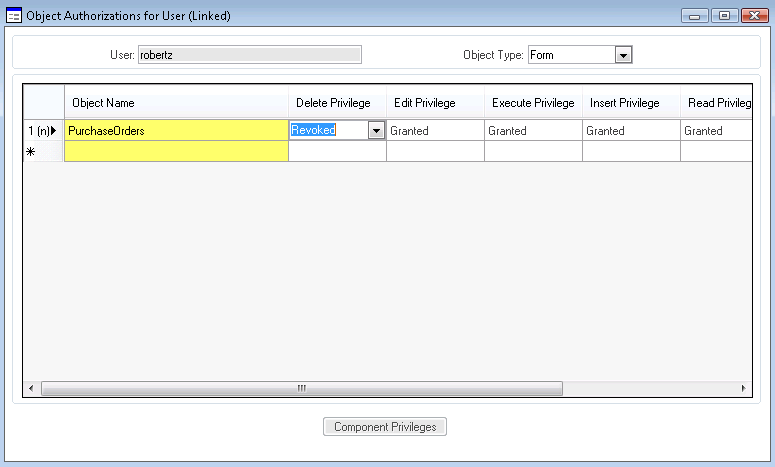
Task: Select the Edit Privilege Granted cell
Action: 434,130
